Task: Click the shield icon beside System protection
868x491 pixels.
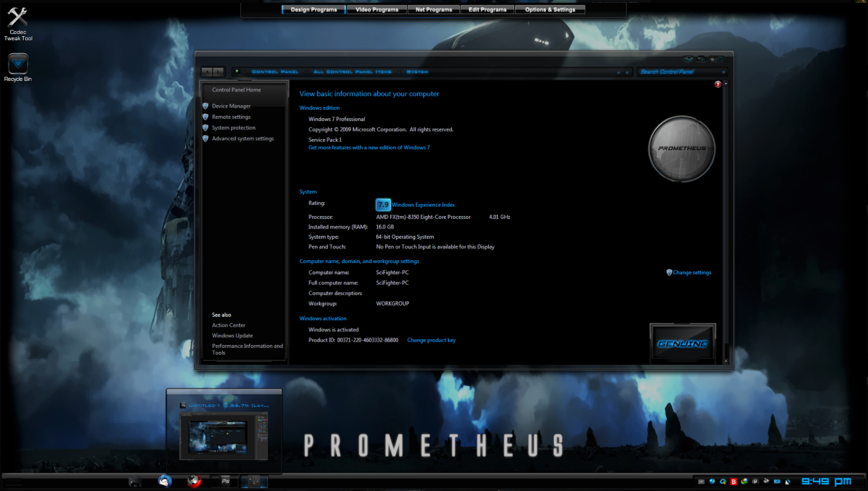Action: point(205,127)
